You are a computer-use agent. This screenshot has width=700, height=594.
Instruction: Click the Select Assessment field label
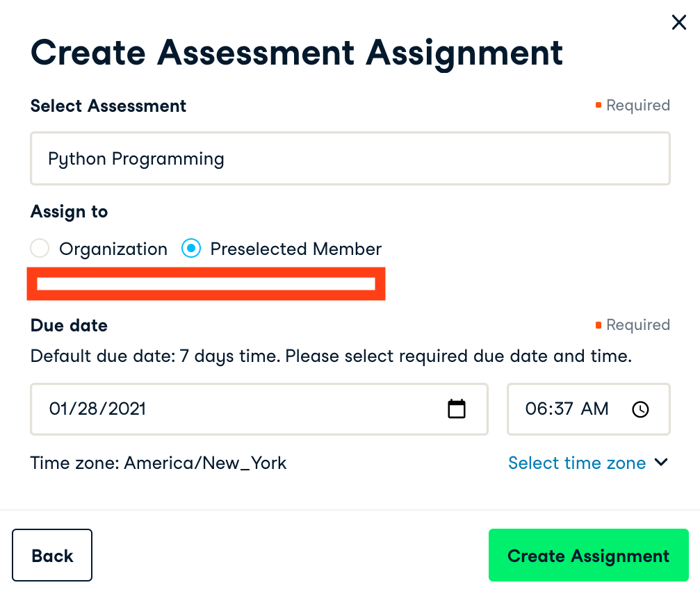pos(108,106)
